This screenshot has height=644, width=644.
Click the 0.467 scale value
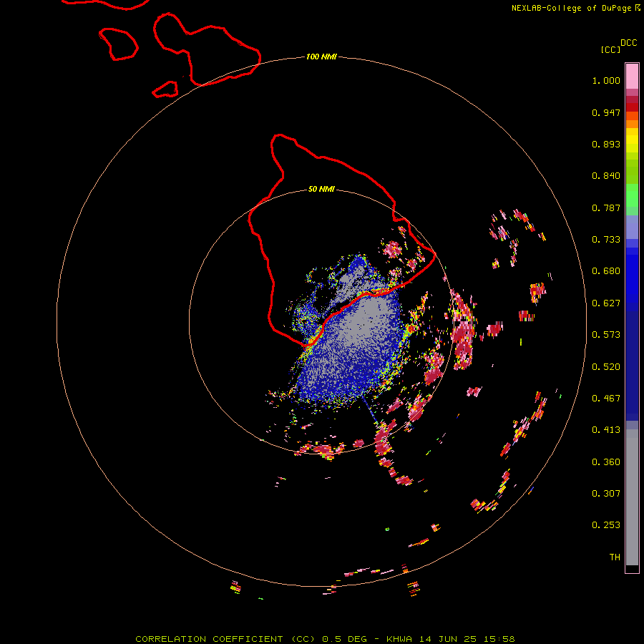click(x=606, y=399)
